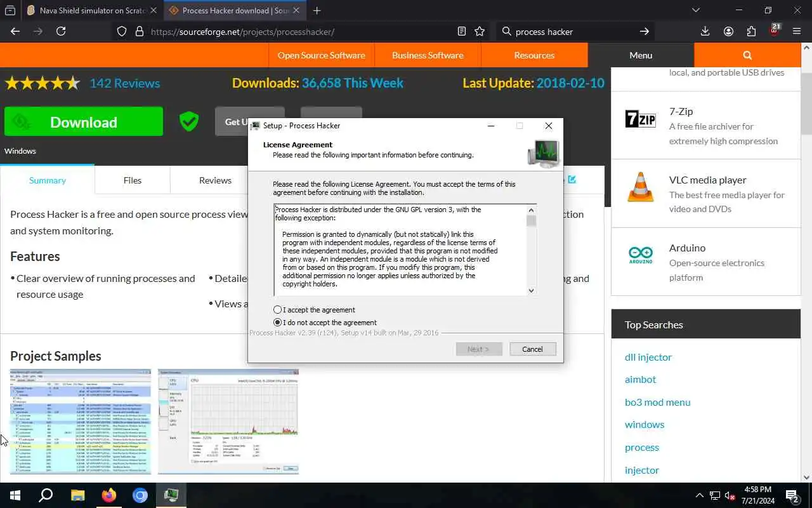
Task: Open File Explorer from taskbar
Action: 77,495
